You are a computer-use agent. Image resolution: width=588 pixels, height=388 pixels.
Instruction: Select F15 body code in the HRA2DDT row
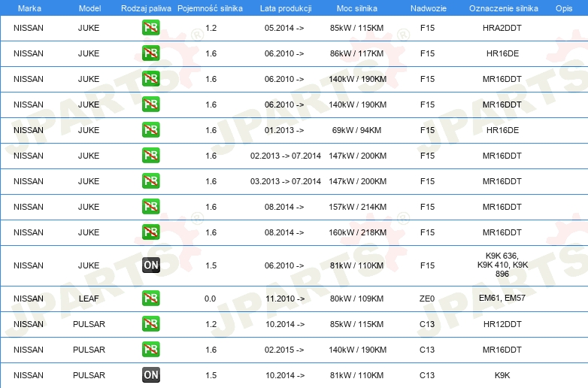click(x=427, y=28)
